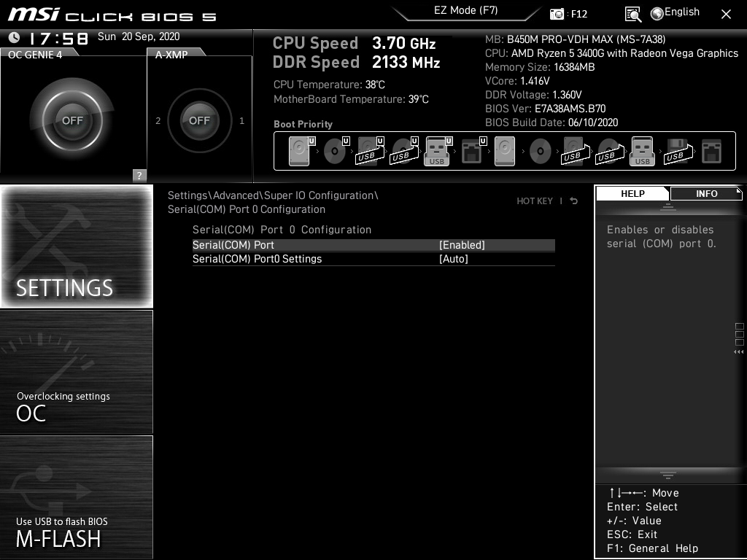Select the Serial(COM) Port0 Settings row label
747x560 pixels.
(x=258, y=259)
